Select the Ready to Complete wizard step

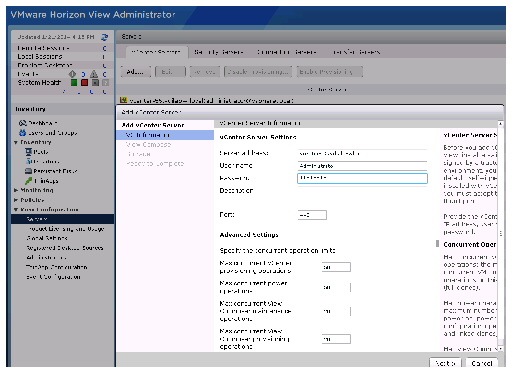tap(155, 164)
